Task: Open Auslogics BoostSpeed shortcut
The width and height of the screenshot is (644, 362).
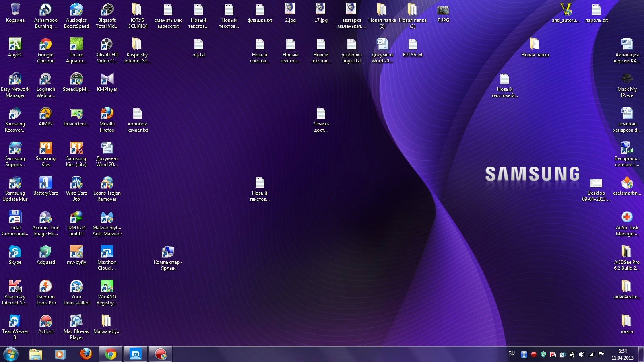Action: (76, 16)
